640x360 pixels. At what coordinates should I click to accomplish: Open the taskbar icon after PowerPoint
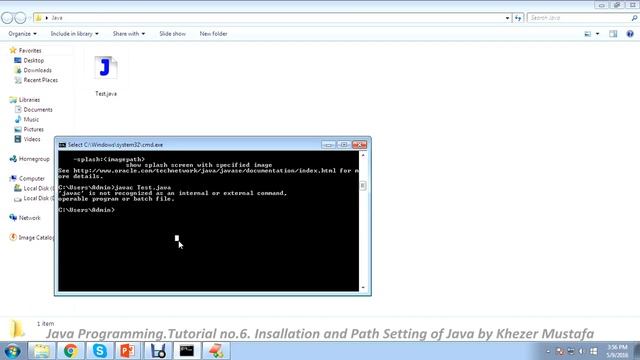158,351
